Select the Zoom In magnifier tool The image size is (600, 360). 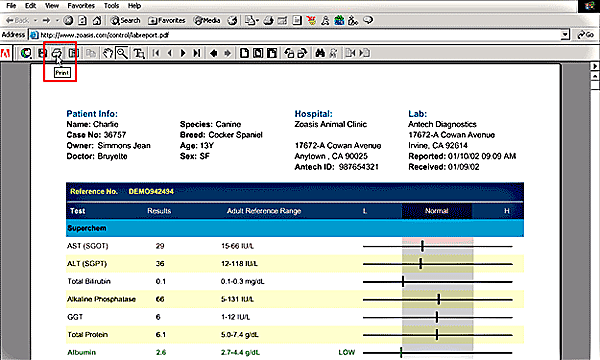point(122,53)
